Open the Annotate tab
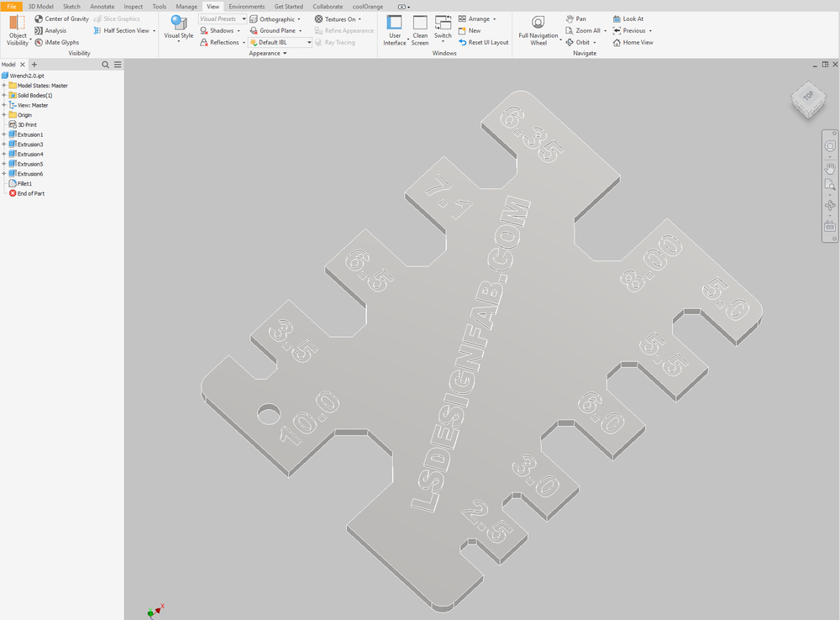This screenshot has height=620, width=840. pyautogui.click(x=102, y=7)
